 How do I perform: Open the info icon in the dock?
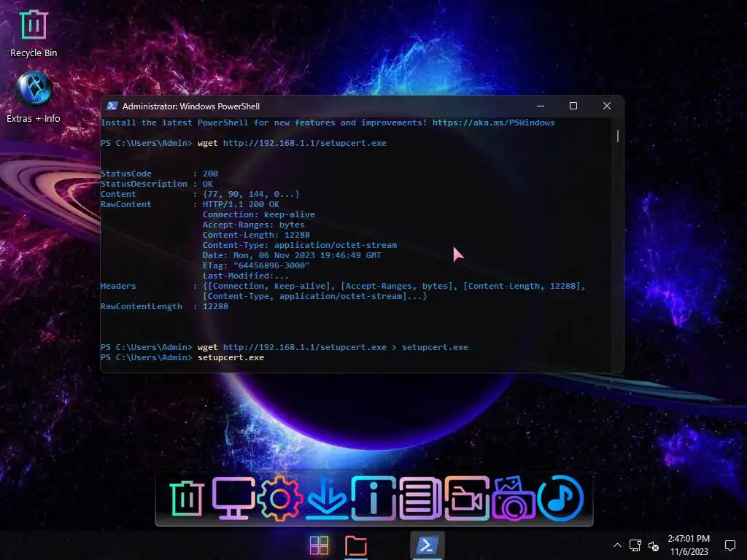(373, 498)
